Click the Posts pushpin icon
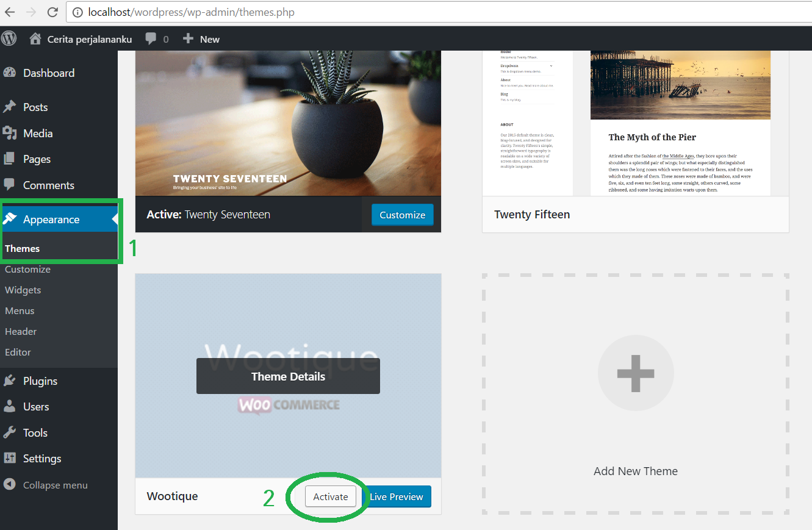This screenshot has height=530, width=812. [9, 107]
